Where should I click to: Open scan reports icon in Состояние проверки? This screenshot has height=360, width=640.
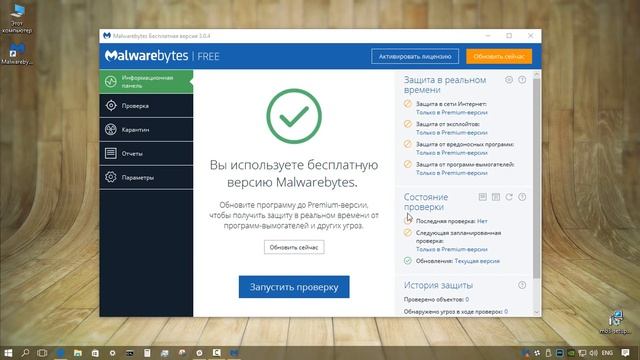[x=482, y=197]
